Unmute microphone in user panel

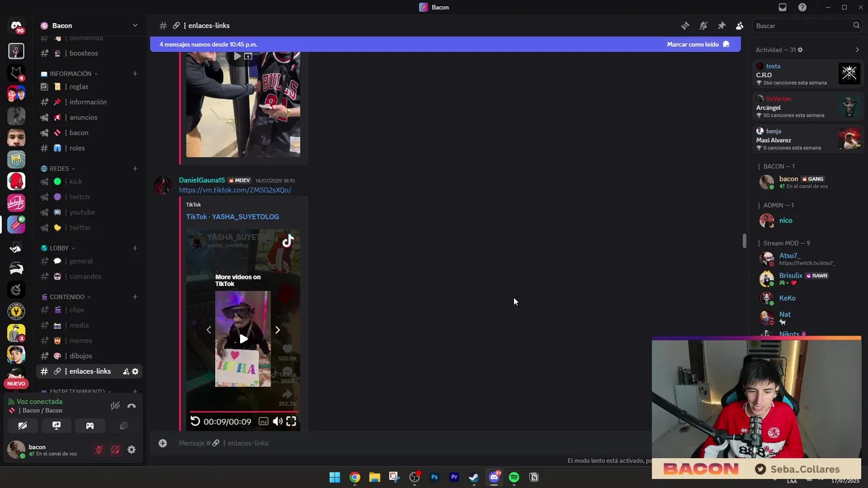coord(99,449)
